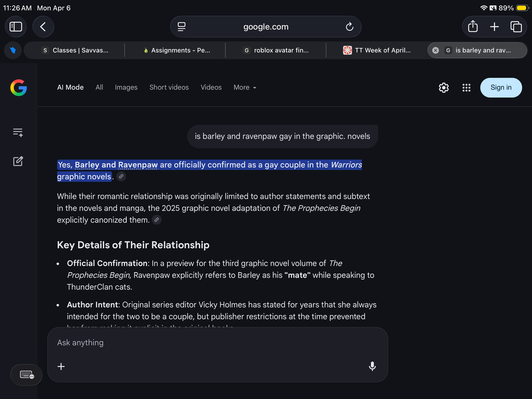The height and width of the screenshot is (399, 532).
Task: Tap the microphone for voice input
Action: [x=372, y=366]
